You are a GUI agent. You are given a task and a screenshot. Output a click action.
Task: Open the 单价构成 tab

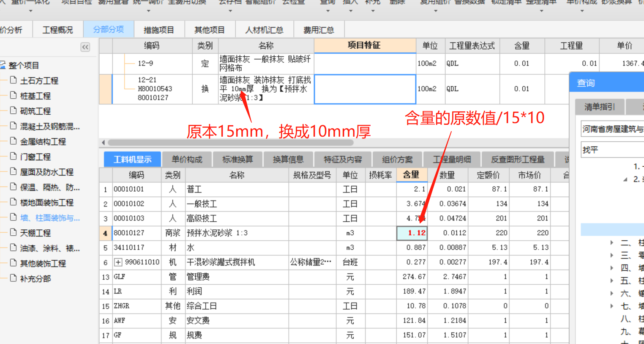187,160
